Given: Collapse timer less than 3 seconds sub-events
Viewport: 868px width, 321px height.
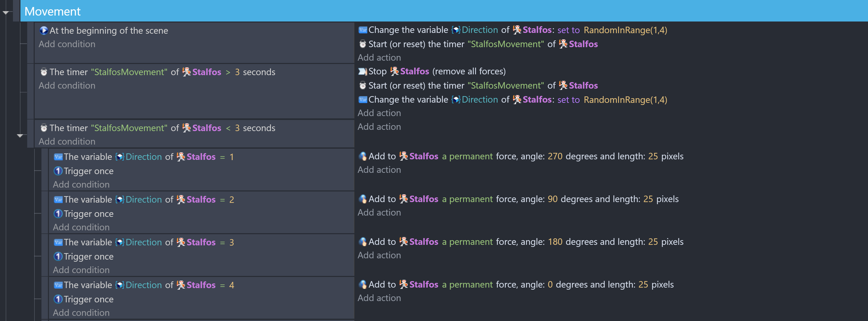Looking at the screenshot, I should tap(20, 135).
